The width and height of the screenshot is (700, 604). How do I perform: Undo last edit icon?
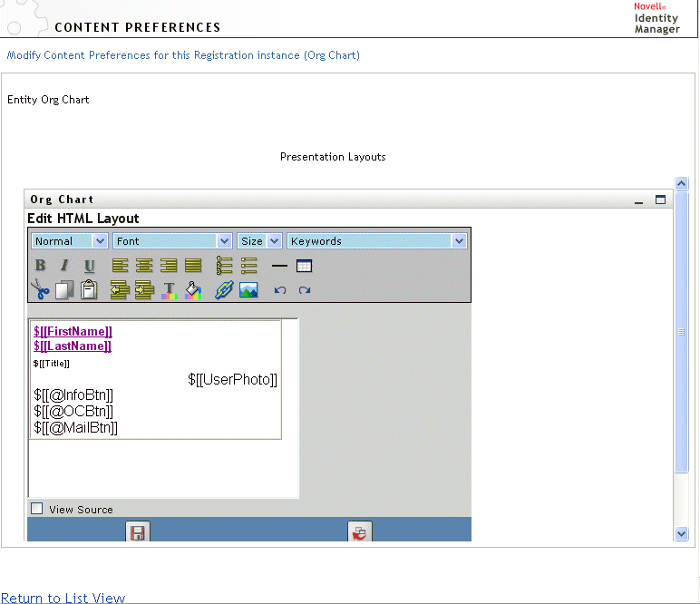pyautogui.click(x=280, y=290)
